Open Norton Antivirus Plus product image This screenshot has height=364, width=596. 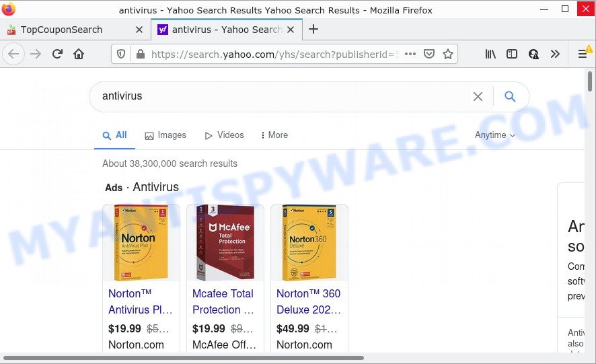click(x=141, y=243)
